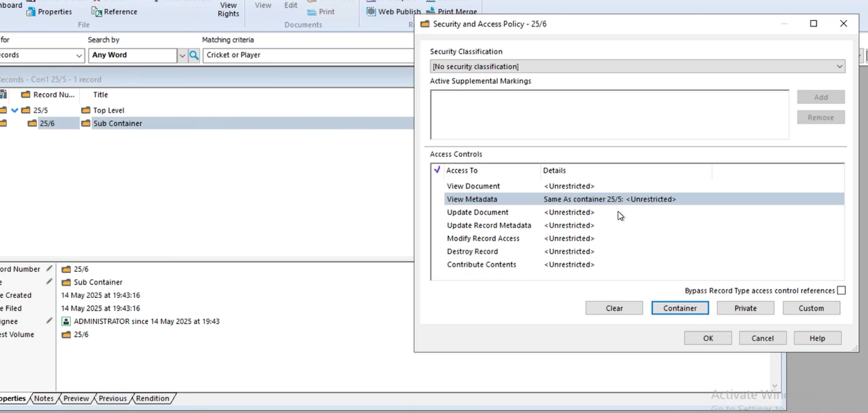Screen dimensions: 868x413
Task: Click the pencil edit icon beside Record Number
Action: 49,268
